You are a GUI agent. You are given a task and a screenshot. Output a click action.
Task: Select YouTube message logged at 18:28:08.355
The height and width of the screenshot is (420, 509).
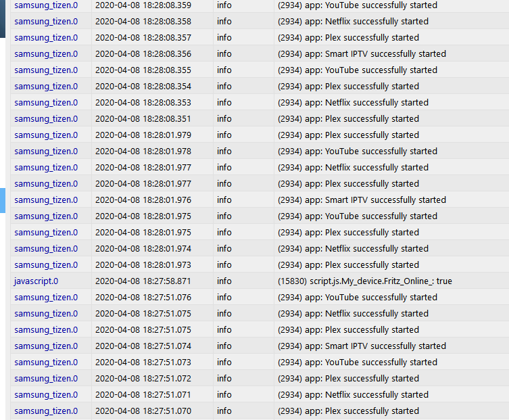point(358,70)
